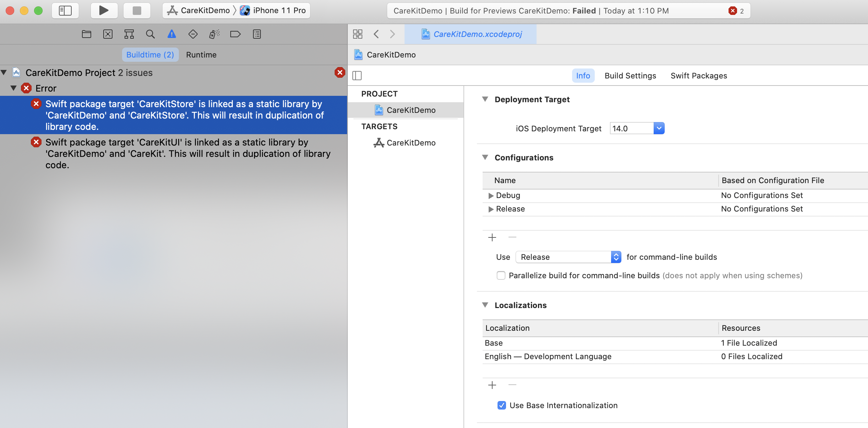The image size is (868, 428).
Task: Enable Parallelize build for command-line builds
Action: tap(501, 275)
